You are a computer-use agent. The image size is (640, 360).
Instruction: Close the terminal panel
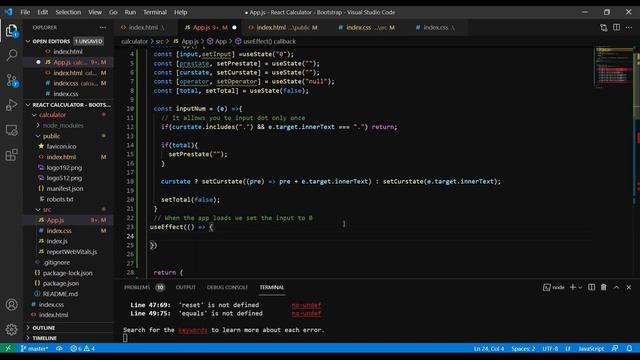pos(629,287)
